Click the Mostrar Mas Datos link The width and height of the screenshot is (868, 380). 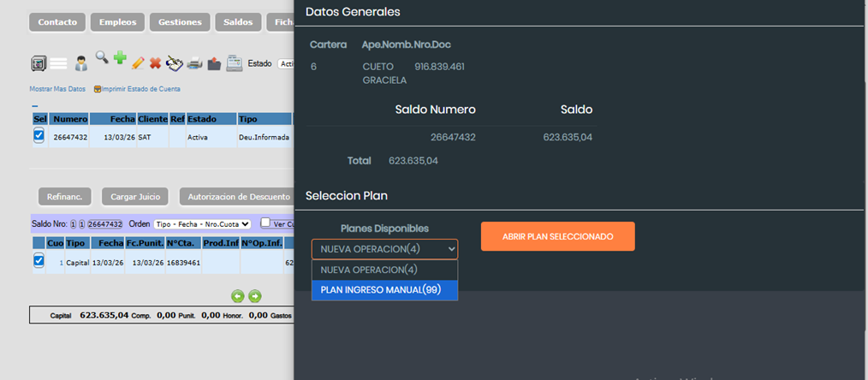[57, 89]
